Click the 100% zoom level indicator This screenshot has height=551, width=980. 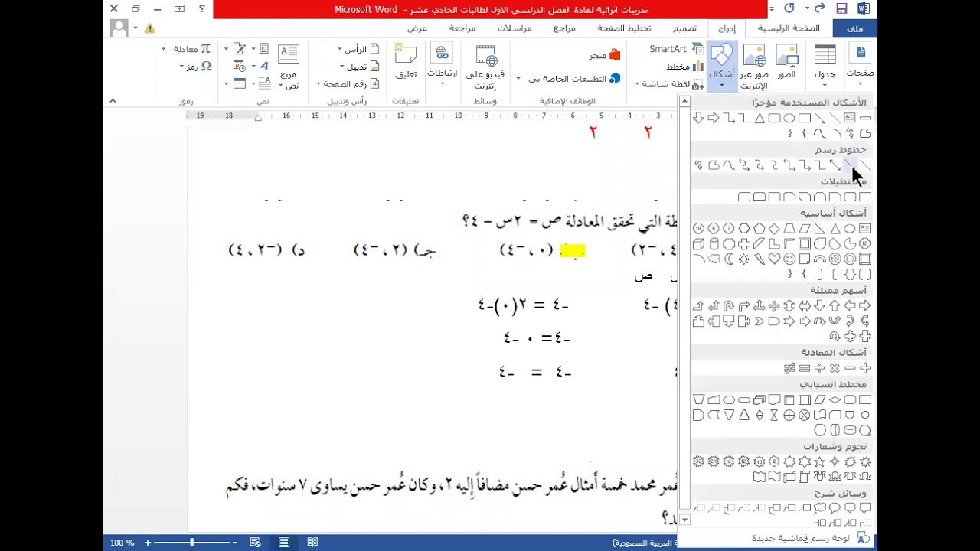[122, 543]
